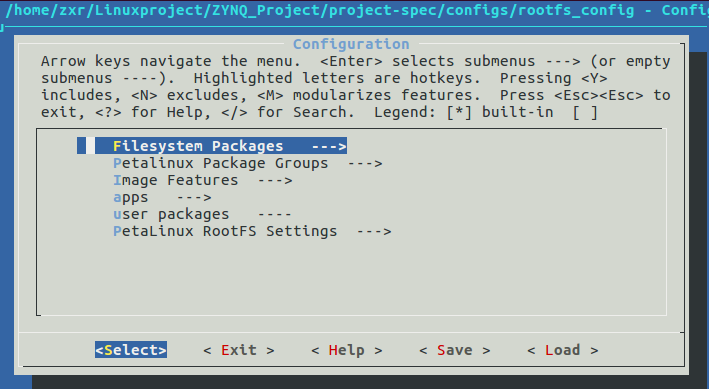Click the Exit button

click(239, 350)
